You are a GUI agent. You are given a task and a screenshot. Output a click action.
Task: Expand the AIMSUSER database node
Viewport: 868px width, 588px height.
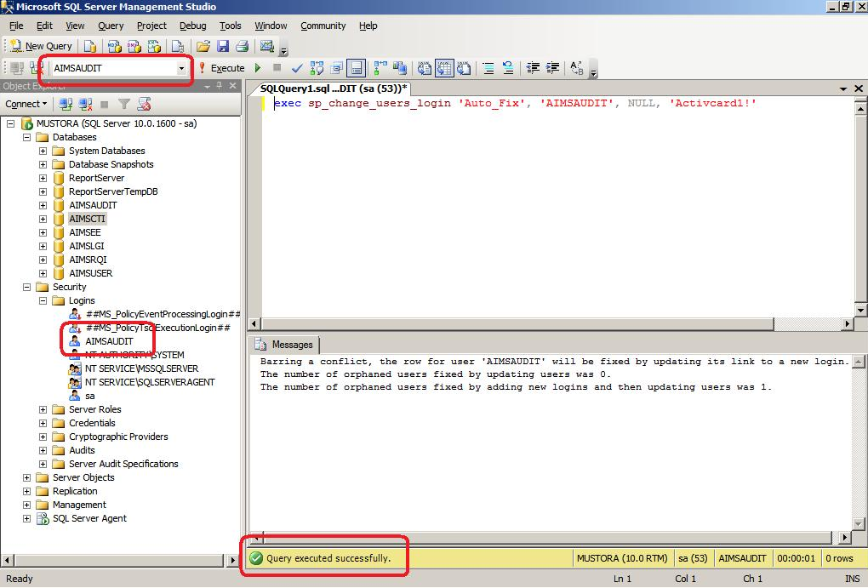click(x=43, y=273)
